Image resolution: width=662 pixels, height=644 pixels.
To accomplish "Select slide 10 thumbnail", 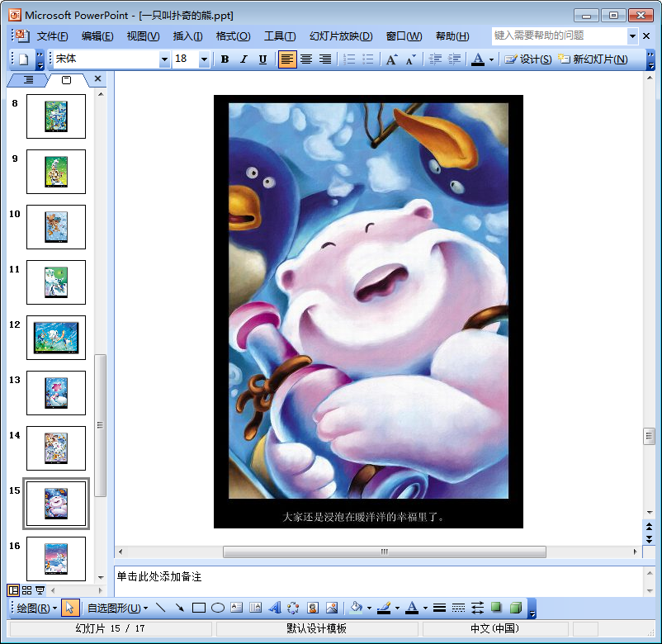I will tap(56, 227).
